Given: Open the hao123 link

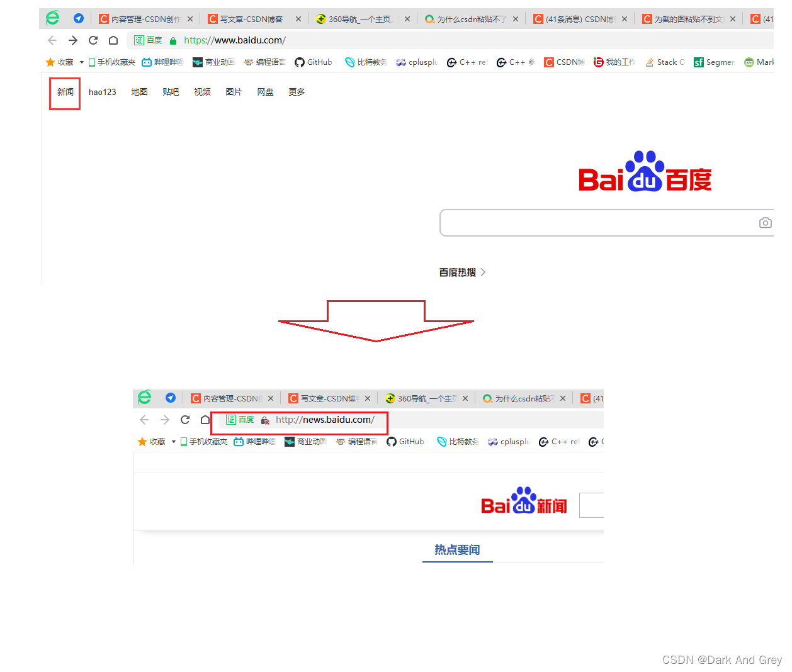Looking at the screenshot, I should 103,92.
